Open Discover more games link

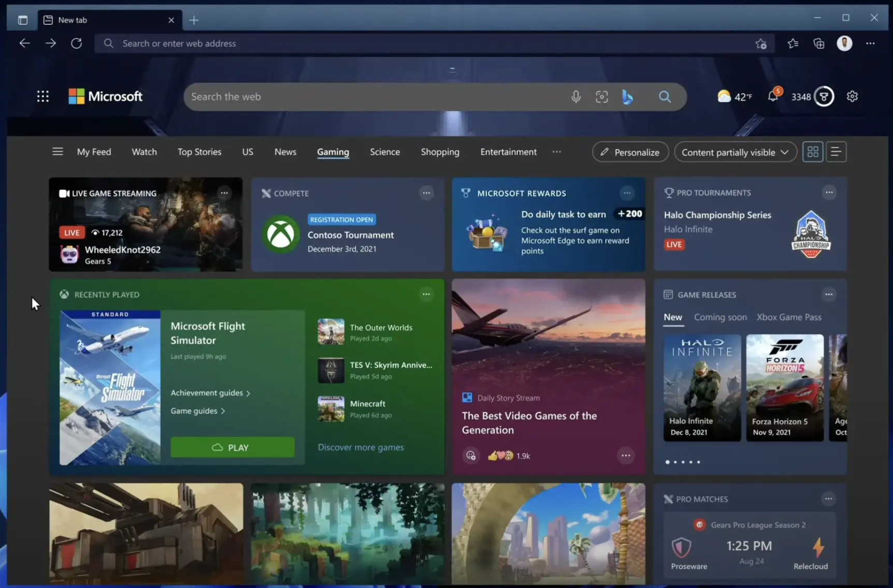tap(361, 447)
